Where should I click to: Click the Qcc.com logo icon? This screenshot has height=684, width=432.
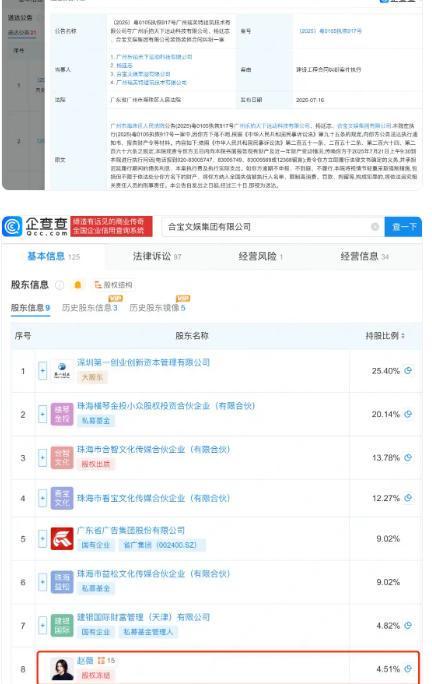click(12, 227)
